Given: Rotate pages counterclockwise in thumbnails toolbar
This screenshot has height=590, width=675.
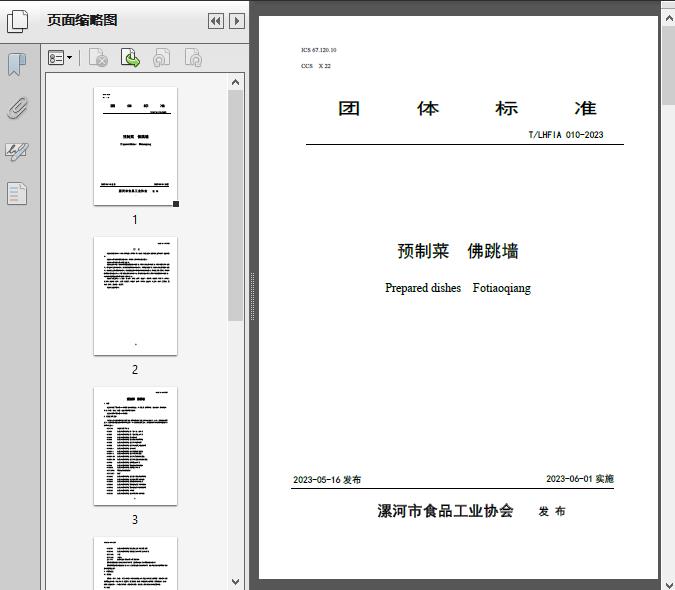Looking at the screenshot, I should click(x=161, y=59).
